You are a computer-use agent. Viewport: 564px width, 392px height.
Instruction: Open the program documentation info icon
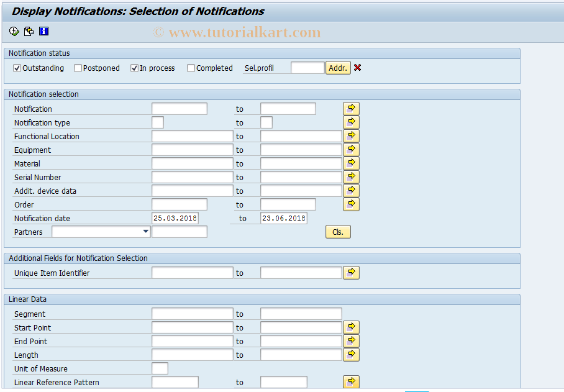point(43,31)
